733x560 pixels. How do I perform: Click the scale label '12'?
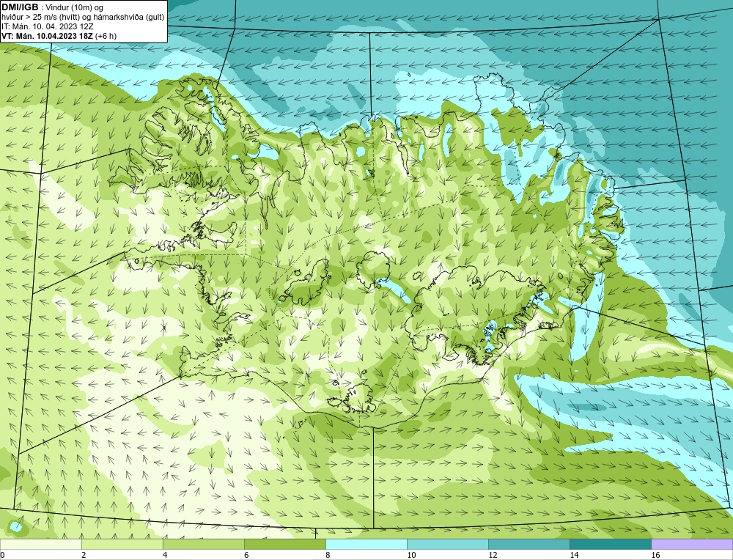(x=493, y=555)
